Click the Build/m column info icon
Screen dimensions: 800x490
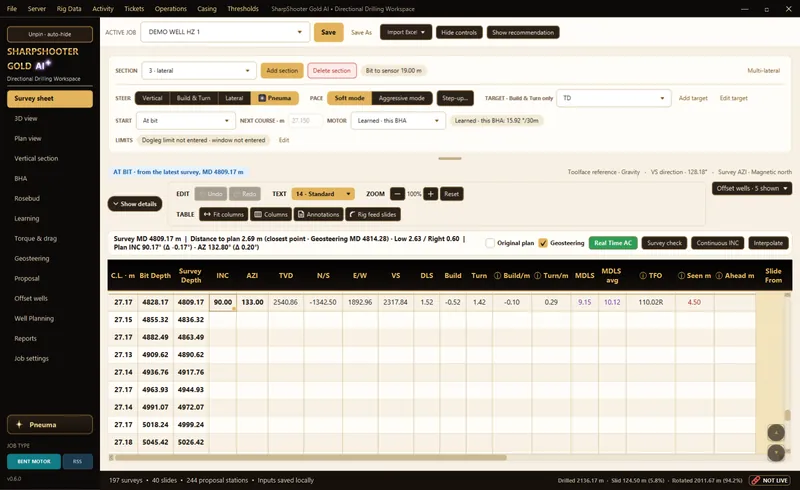tap(497, 276)
